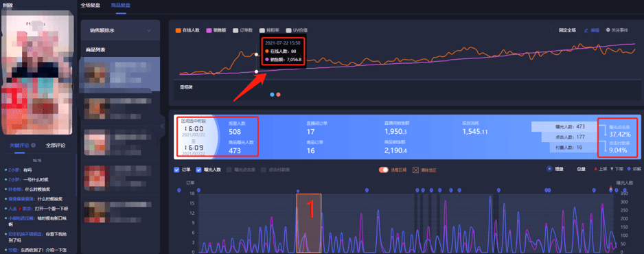Select the first product in 商品列表
Viewport: 644px width, 254px height.
click(120, 74)
